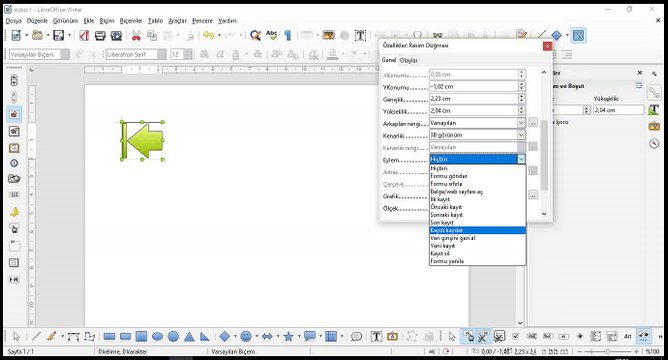Screen dimensions: 668x360
Task: Insert Check Box form control
Action: [x=515, y=337]
